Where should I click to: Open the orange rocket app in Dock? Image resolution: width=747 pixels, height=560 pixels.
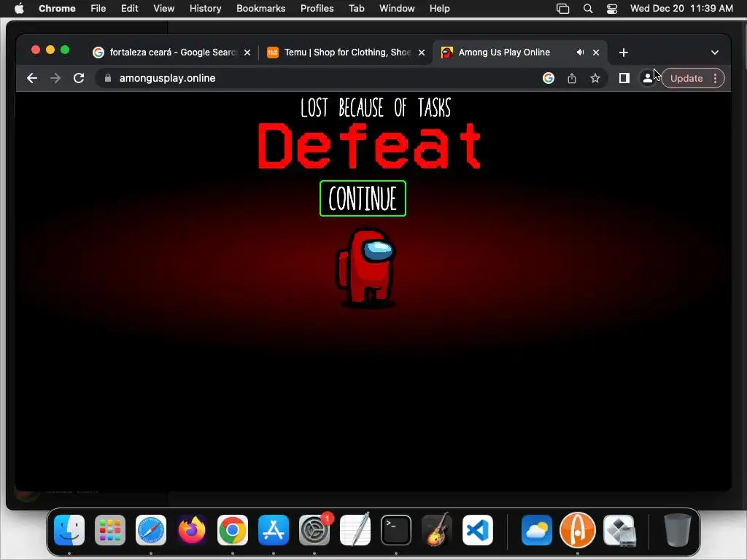pos(578,530)
